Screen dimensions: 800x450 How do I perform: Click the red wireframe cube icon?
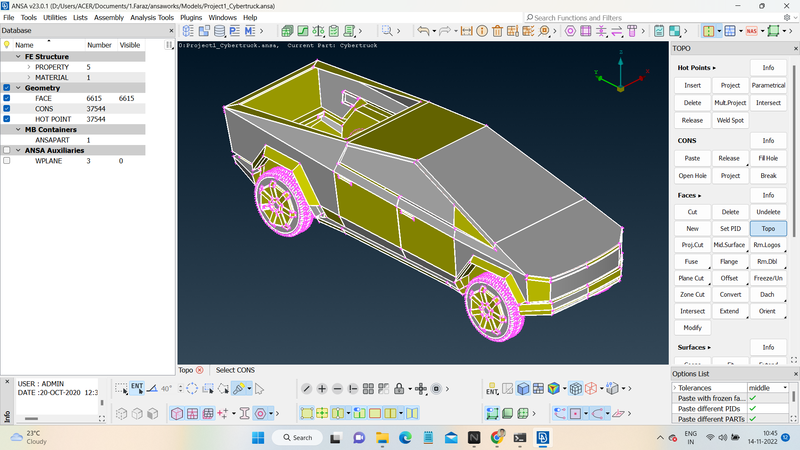(x=591, y=389)
